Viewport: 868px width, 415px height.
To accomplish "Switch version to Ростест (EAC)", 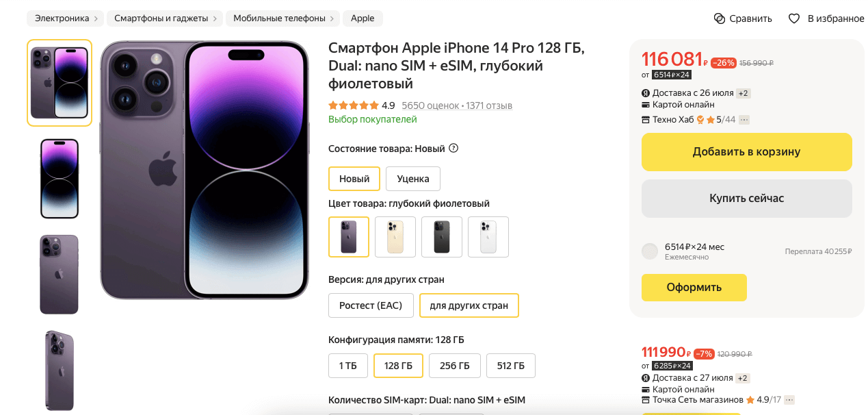I will tap(371, 305).
